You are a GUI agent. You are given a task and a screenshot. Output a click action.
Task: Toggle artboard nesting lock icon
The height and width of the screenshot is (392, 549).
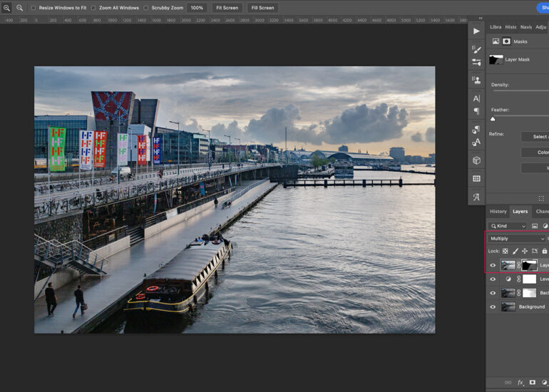(x=534, y=251)
